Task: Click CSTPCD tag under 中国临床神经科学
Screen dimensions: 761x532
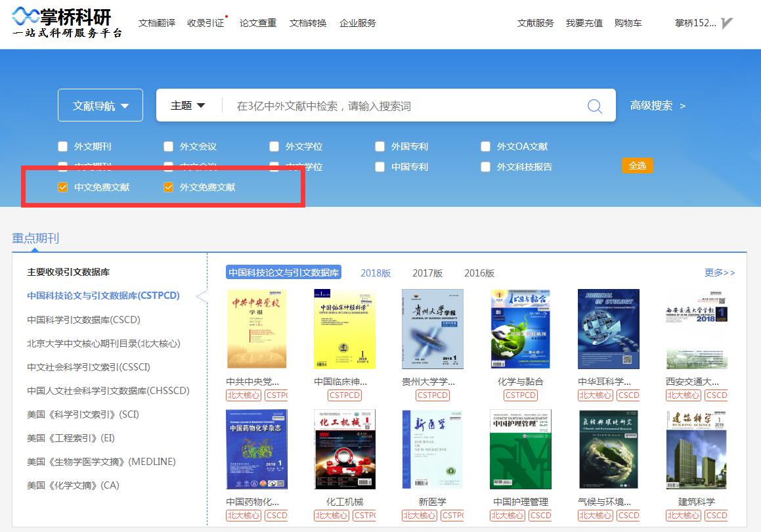Action: point(345,395)
